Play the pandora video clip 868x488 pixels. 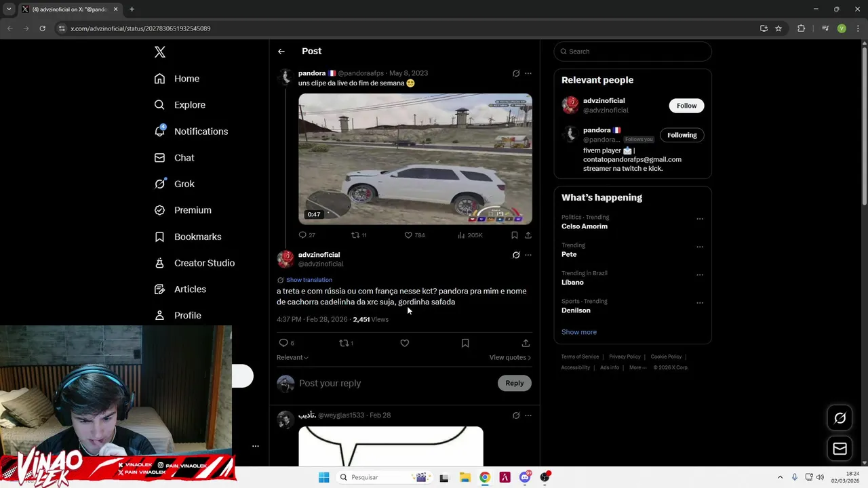(415, 159)
